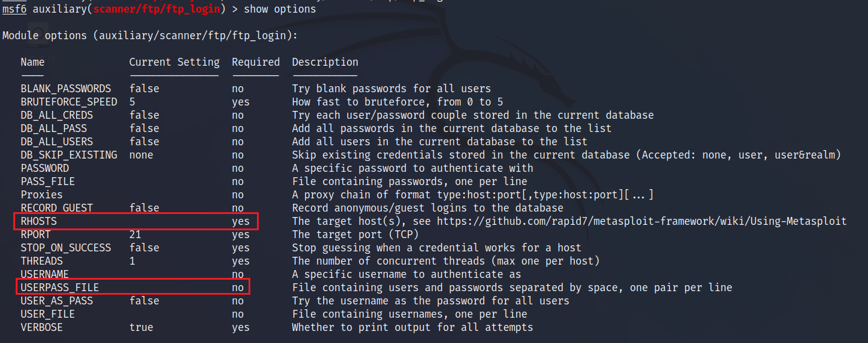Screen dimensions: 868x343
Task: Click the RHOSTS option name
Action: (x=39, y=221)
